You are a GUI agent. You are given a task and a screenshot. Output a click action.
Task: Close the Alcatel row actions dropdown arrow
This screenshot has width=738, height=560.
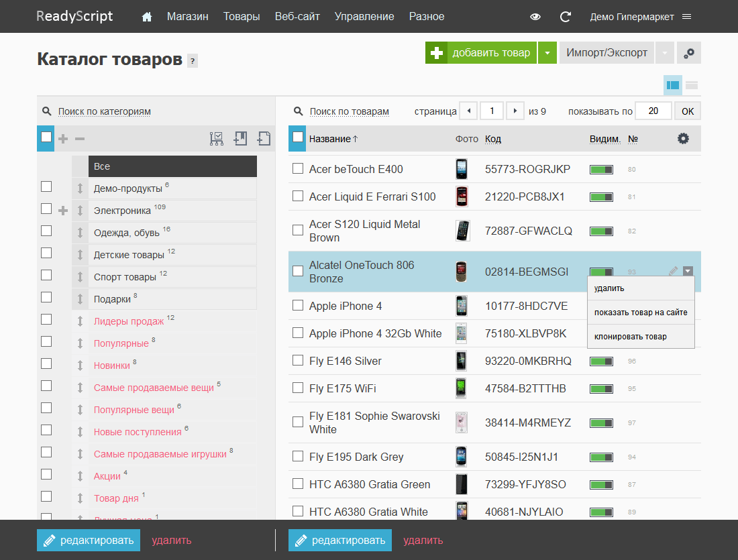tap(688, 271)
